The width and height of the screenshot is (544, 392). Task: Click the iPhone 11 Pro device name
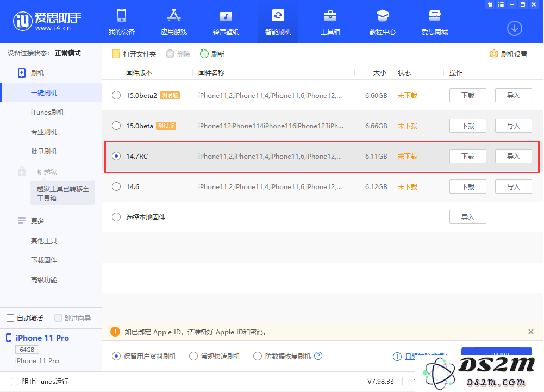coord(42,338)
